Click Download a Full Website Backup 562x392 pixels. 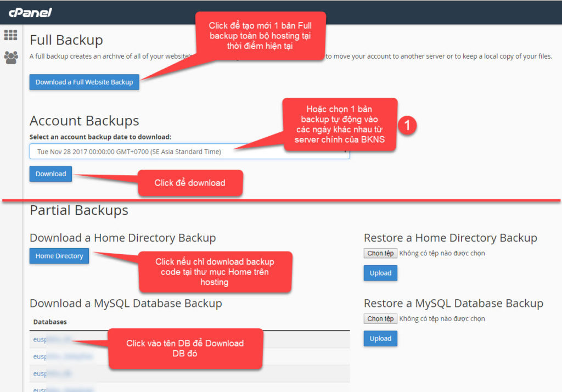pyautogui.click(x=85, y=82)
